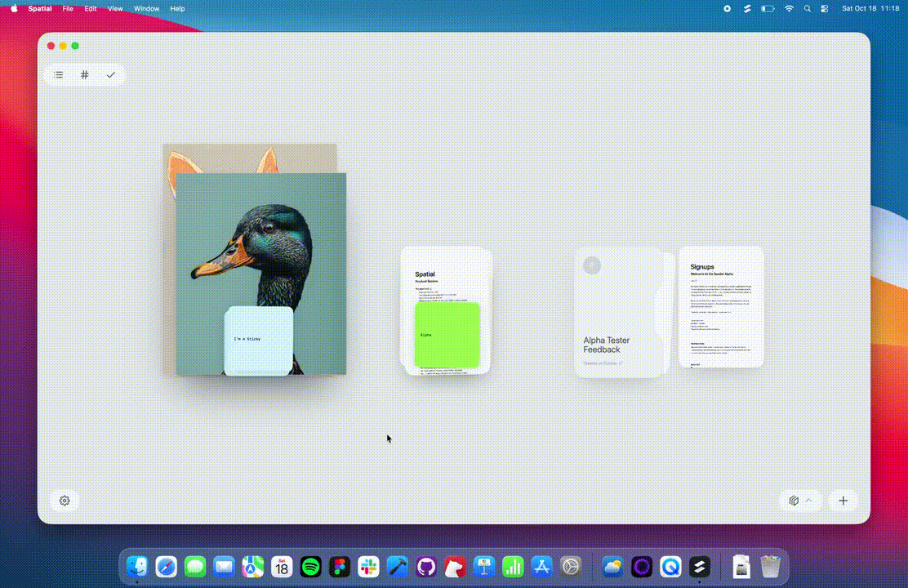This screenshot has height=588, width=908.
Task: Click the date and time clock
Action: 870,9
